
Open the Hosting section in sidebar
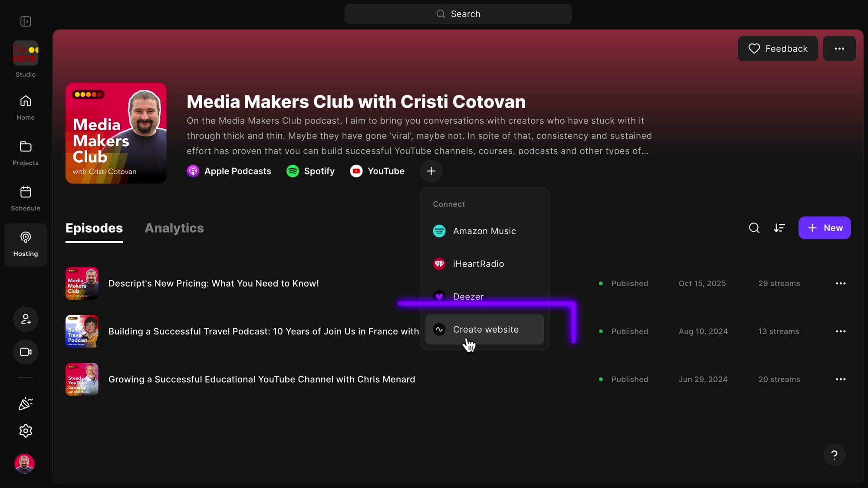tap(25, 244)
